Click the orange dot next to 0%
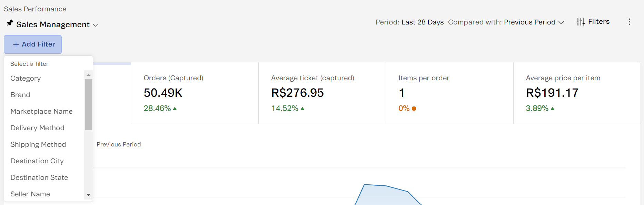 tap(414, 109)
